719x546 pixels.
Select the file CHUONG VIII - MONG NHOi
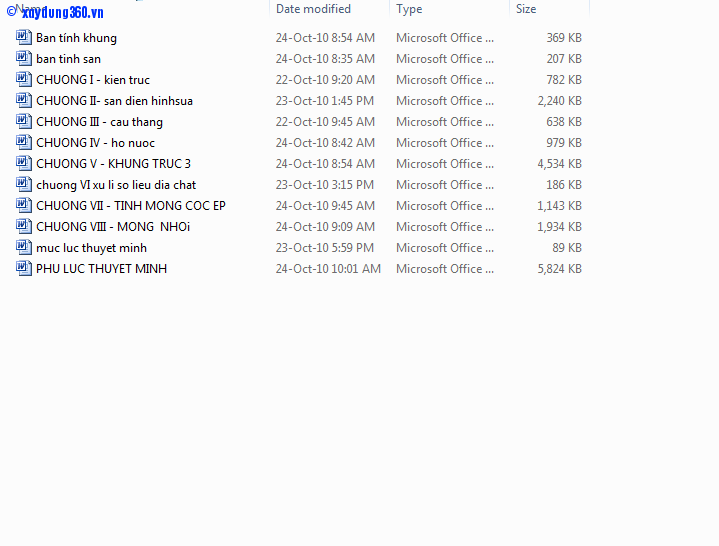pyautogui.click(x=112, y=227)
